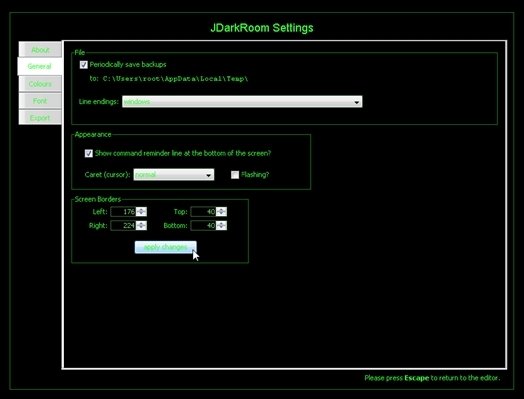Click the Bottom border value field
The height and width of the screenshot is (399, 524).
203,226
